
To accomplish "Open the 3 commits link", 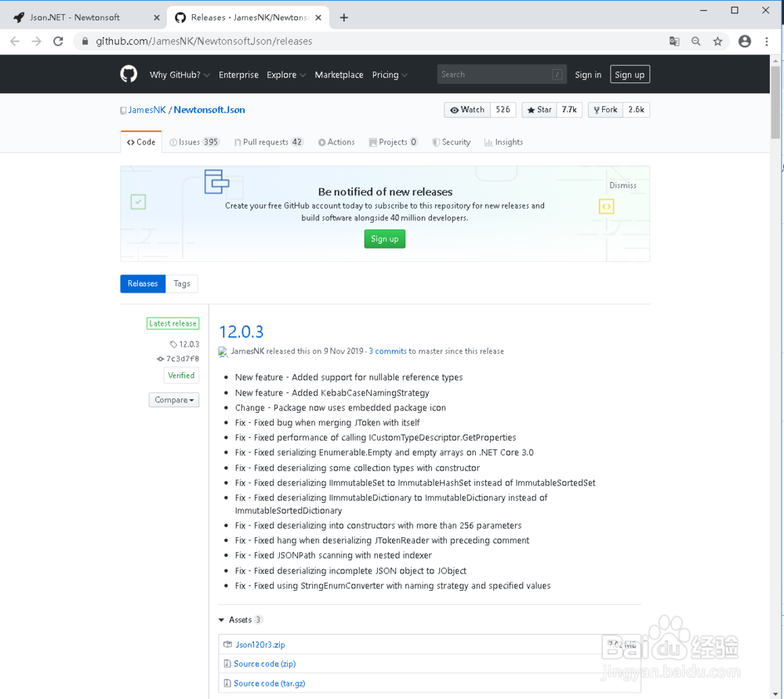I will click(387, 351).
